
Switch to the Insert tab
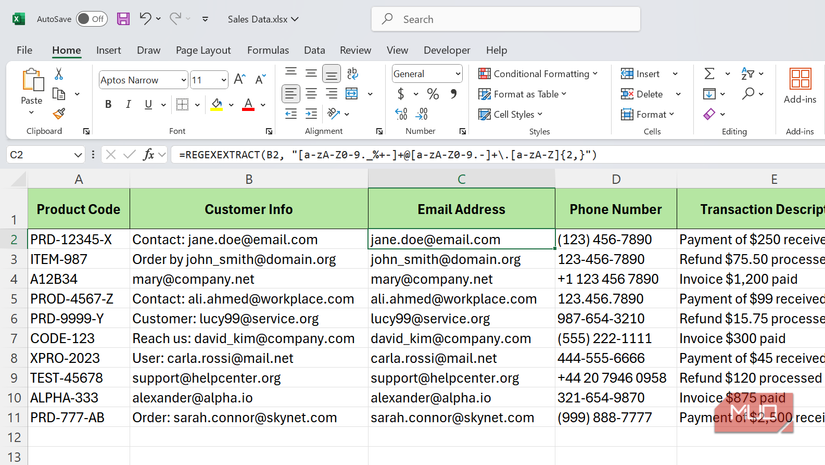click(108, 50)
